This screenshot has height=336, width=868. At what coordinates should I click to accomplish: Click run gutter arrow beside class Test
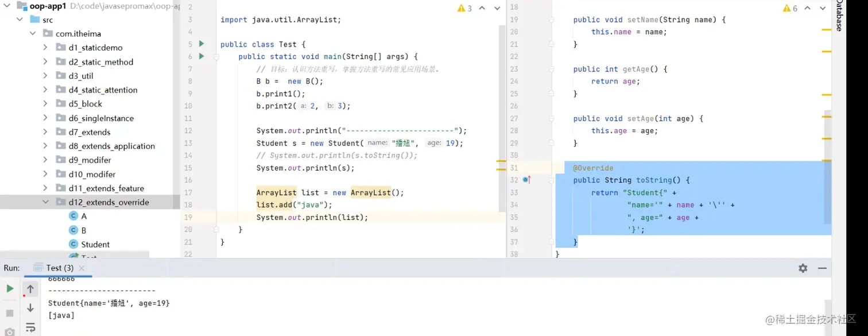click(x=201, y=44)
